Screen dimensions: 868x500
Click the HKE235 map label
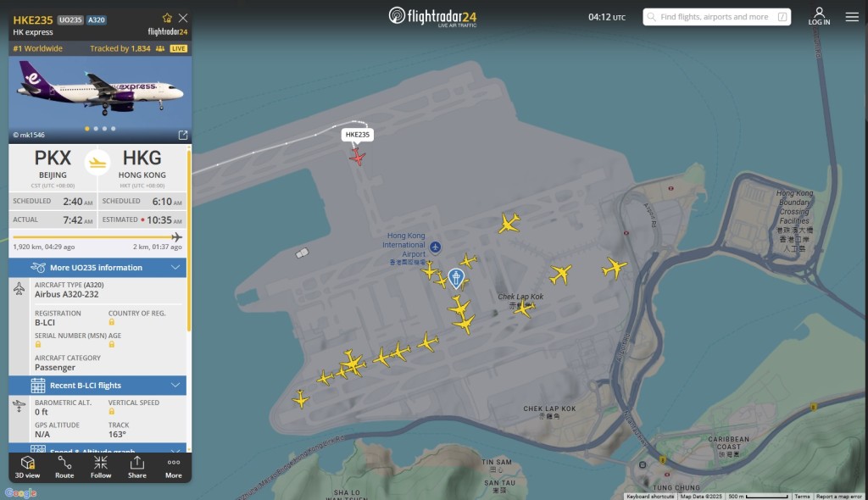357,135
